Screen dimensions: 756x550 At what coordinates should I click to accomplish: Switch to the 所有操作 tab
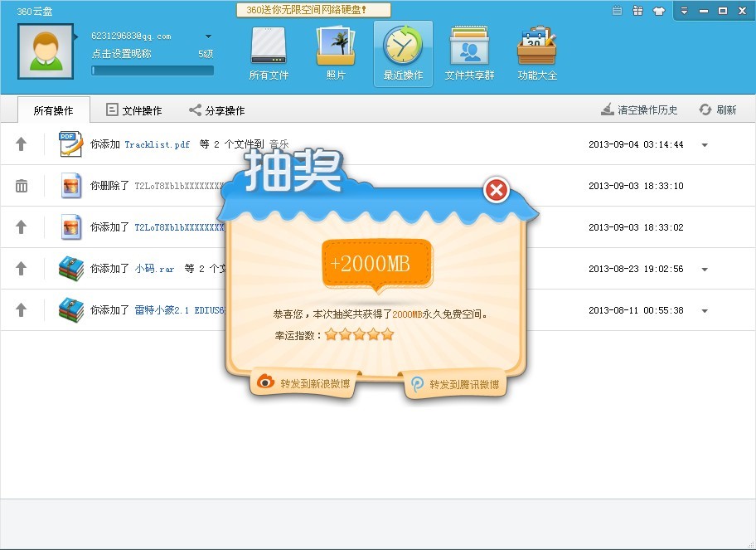[x=54, y=110]
